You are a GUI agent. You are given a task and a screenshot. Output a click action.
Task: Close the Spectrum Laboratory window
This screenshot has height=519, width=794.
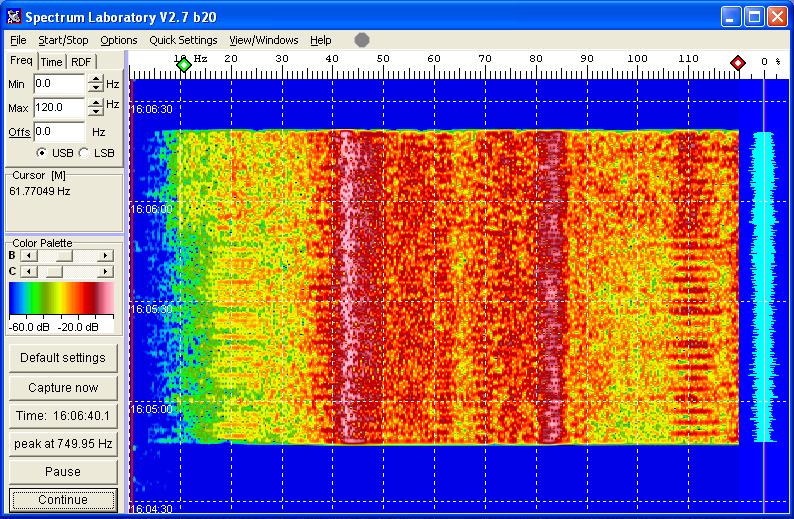coord(778,17)
